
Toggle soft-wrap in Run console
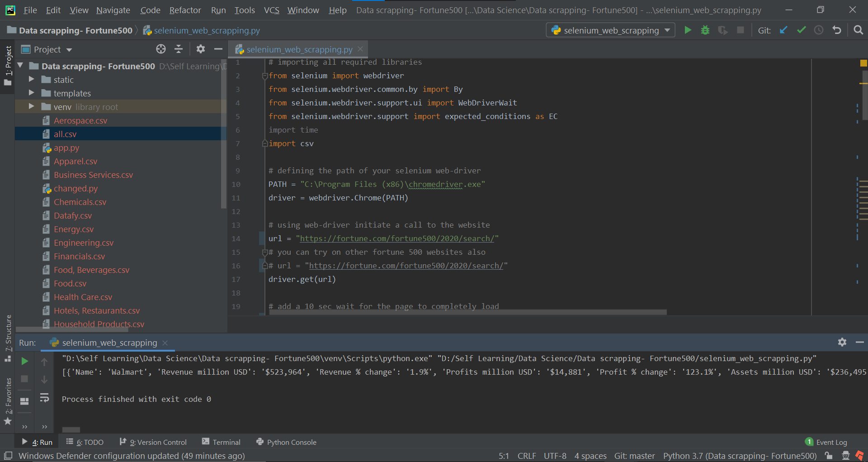coord(44,398)
